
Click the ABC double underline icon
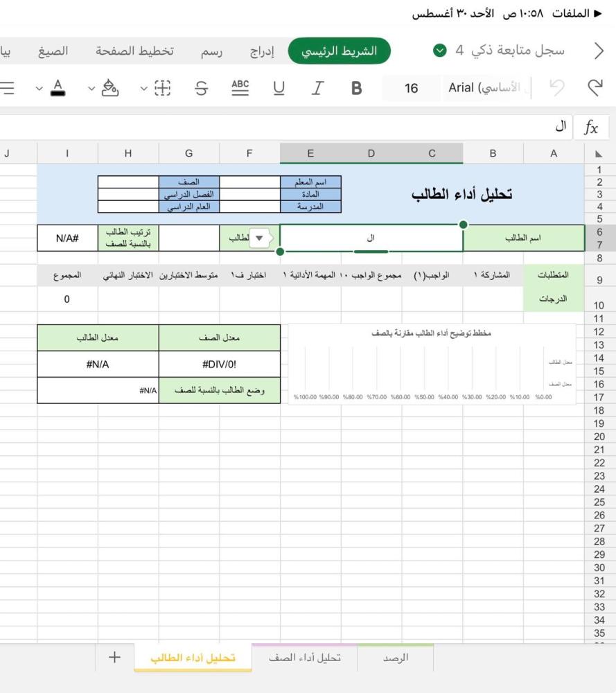[x=240, y=87]
